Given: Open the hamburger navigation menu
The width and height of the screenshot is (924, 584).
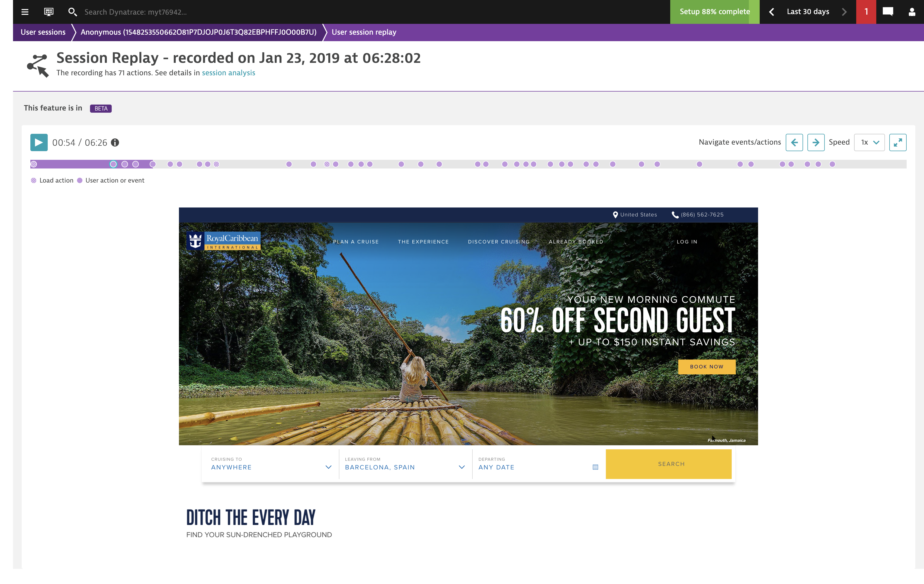Looking at the screenshot, I should [x=25, y=12].
